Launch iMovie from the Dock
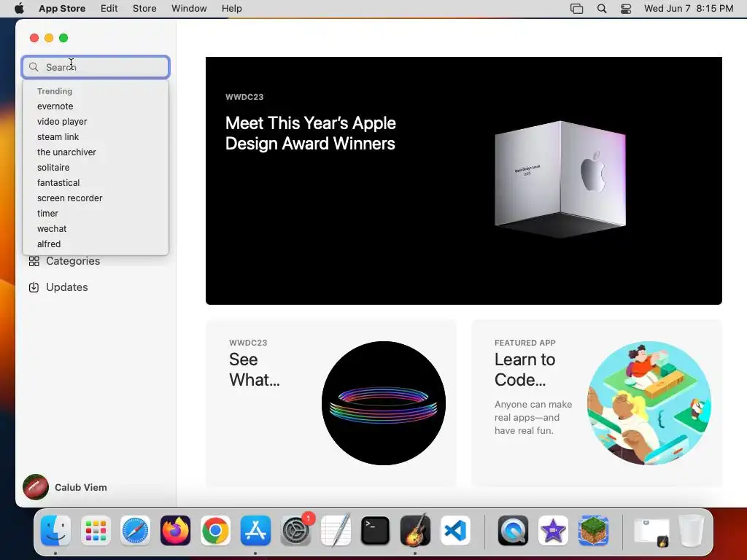 click(x=553, y=531)
